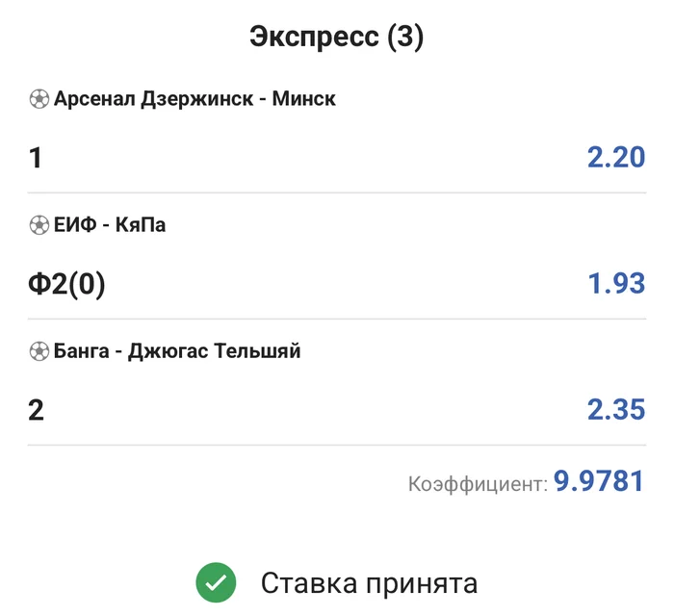Open the Банга - Джюгас Тельшяй match
Viewport: 674px width, 616px height.
(x=177, y=351)
